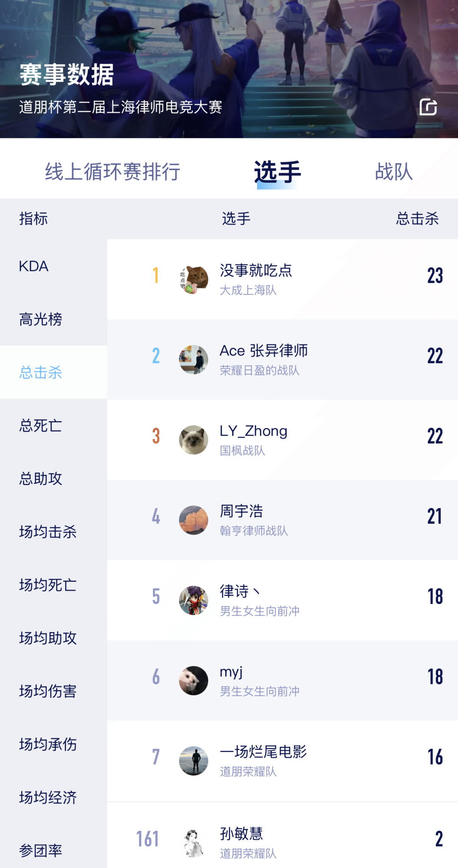Image resolution: width=458 pixels, height=868 pixels.
Task: Choose 总死亡 metric
Action: 41,425
